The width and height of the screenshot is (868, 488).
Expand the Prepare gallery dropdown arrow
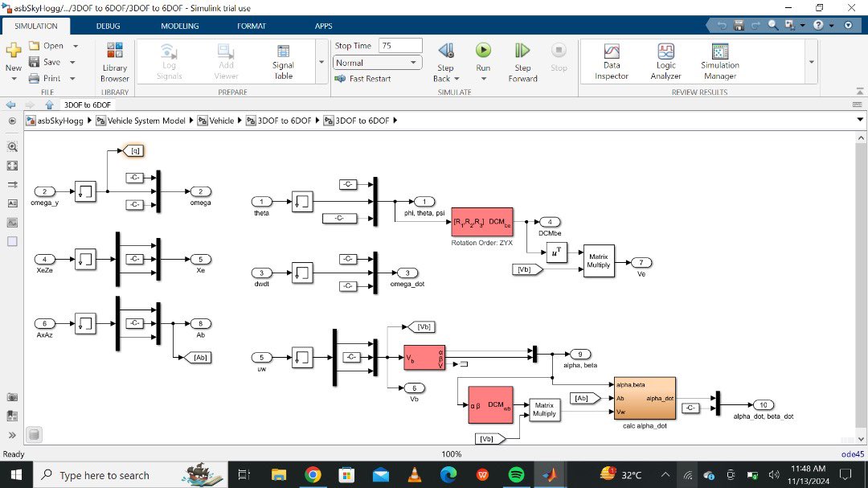[321, 62]
